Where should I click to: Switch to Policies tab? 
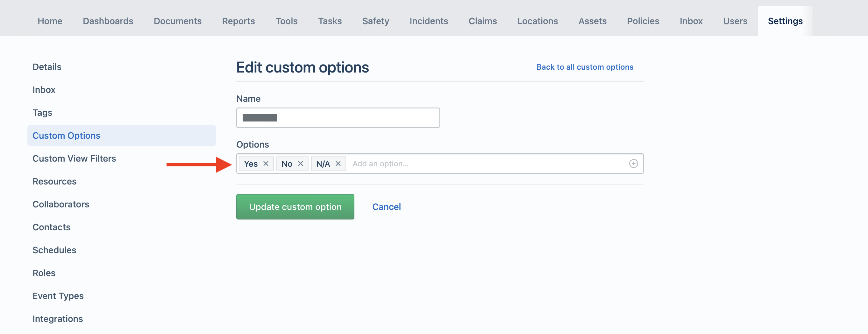(x=643, y=21)
